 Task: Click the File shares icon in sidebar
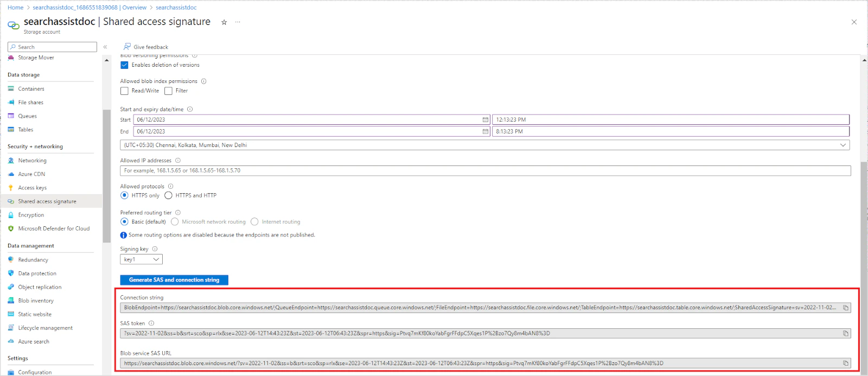[11, 102]
